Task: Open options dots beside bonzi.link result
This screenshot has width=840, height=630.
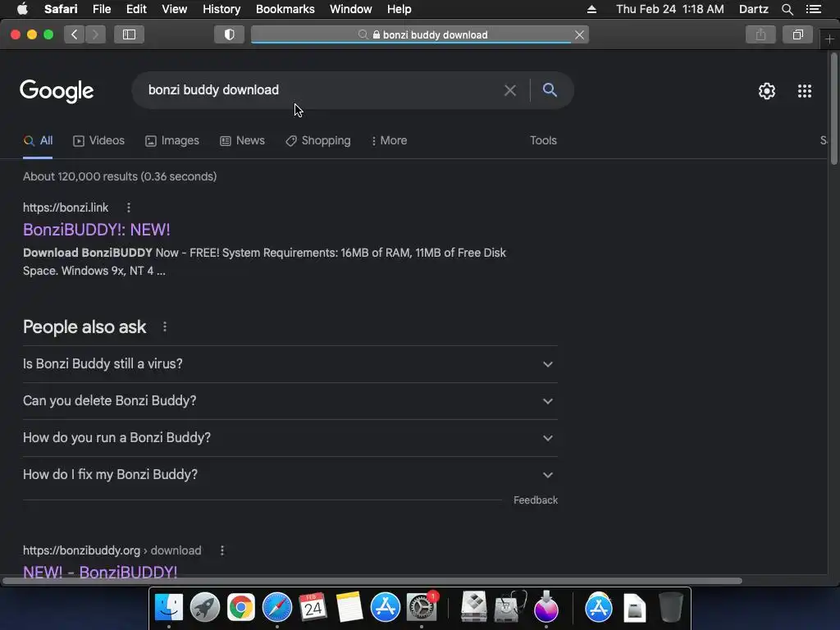Action: (129, 208)
